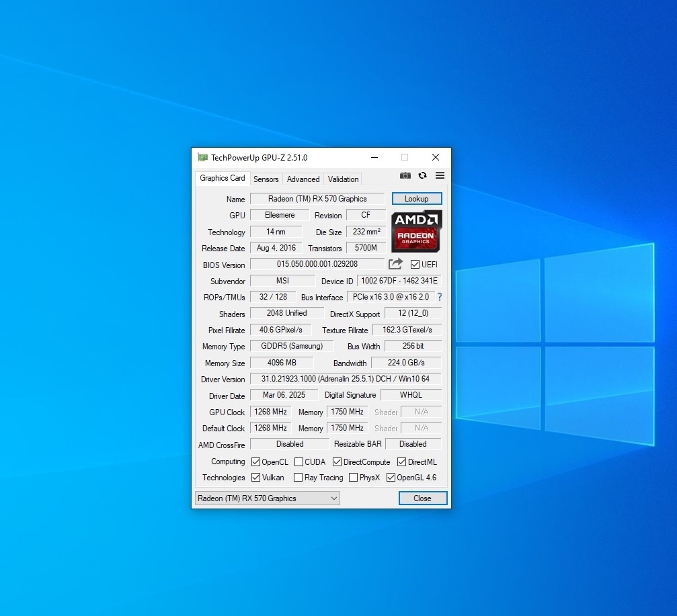This screenshot has width=677, height=616.
Task: Toggle the Vulkan checkbox
Action: click(255, 478)
